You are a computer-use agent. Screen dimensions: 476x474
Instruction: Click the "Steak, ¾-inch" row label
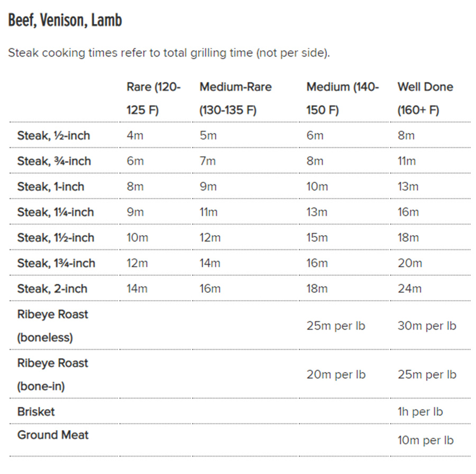(54, 161)
